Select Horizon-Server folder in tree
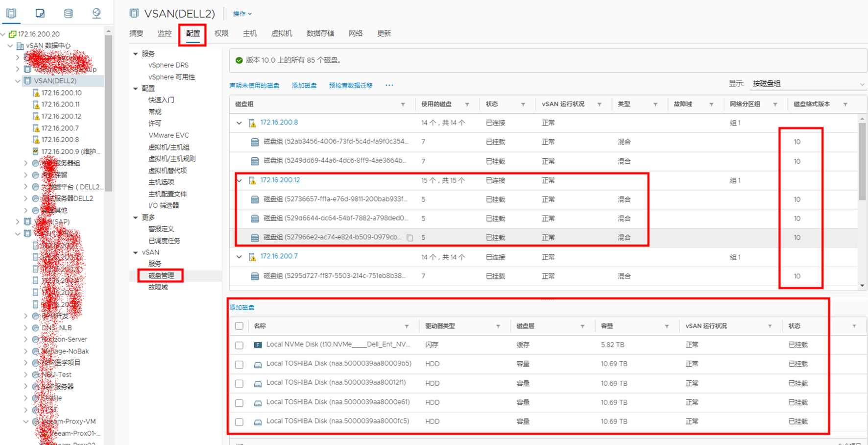This screenshot has height=445, width=868. (65, 339)
